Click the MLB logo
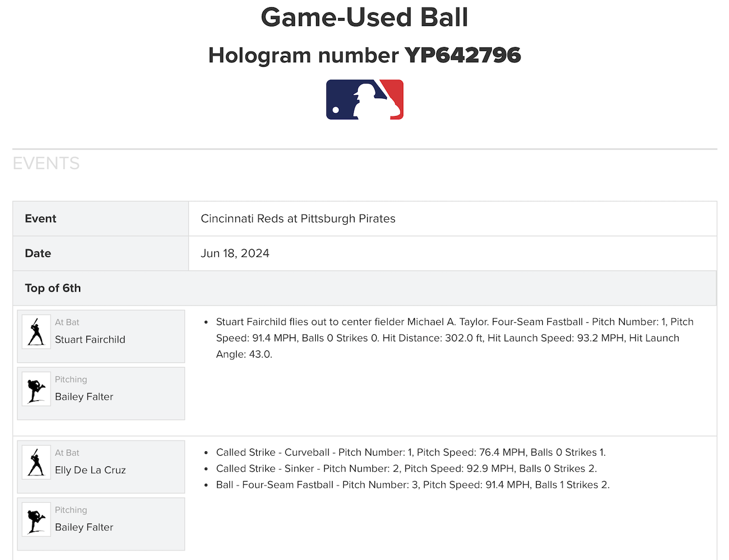 click(x=364, y=99)
